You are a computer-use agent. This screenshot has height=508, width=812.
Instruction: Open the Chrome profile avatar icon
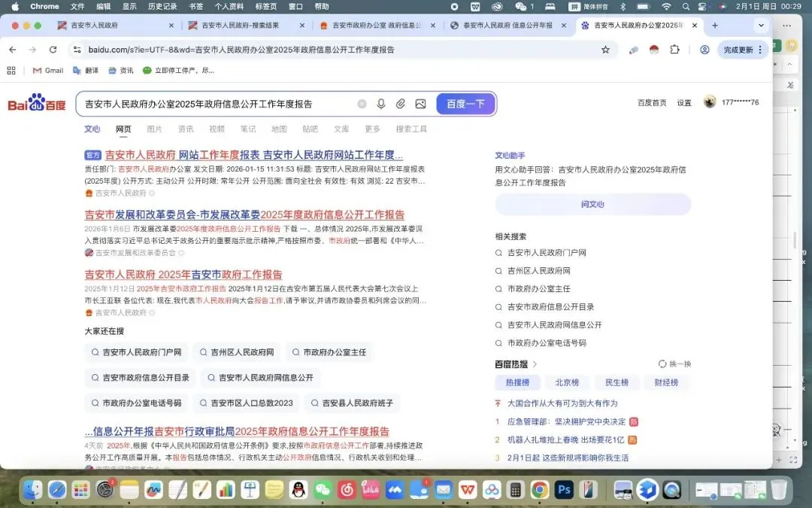[704, 50]
